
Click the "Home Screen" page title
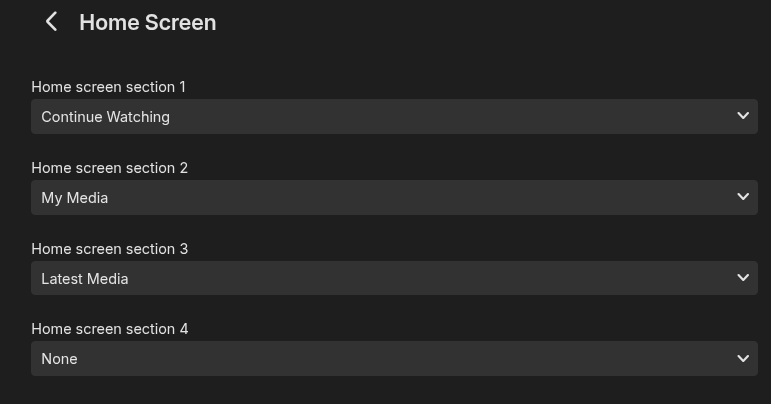tap(147, 22)
